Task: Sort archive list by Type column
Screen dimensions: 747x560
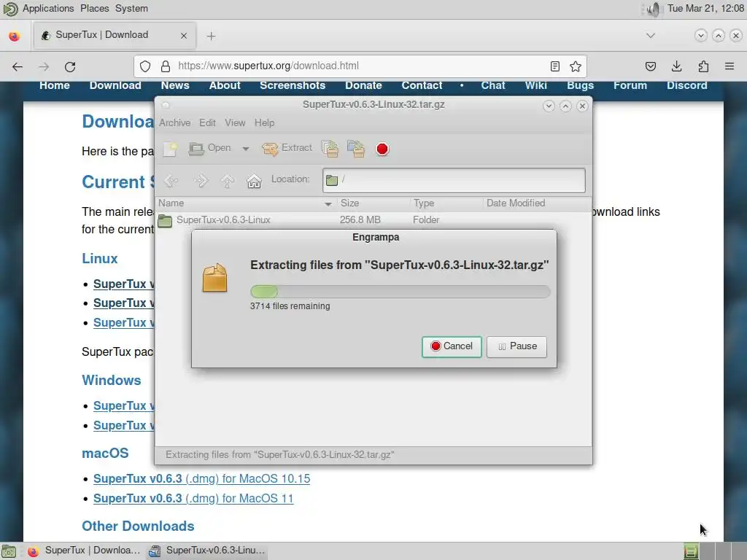Action: coord(446,203)
